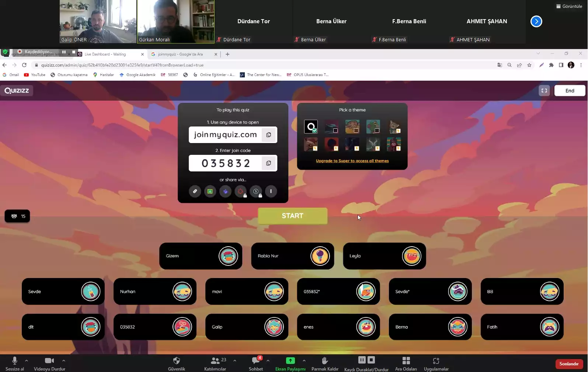588x372 pixels.
Task: Select first locked theme in bottom row
Action: point(311,144)
